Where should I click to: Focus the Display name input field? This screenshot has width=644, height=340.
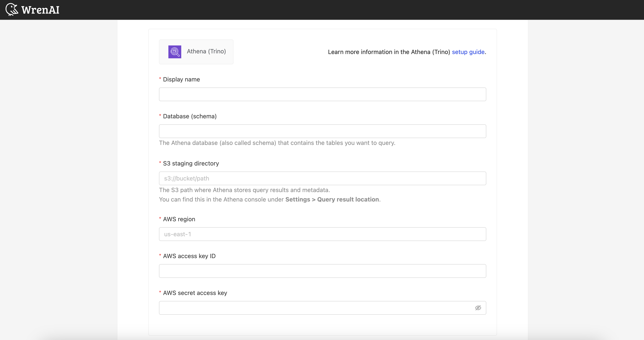(x=322, y=94)
